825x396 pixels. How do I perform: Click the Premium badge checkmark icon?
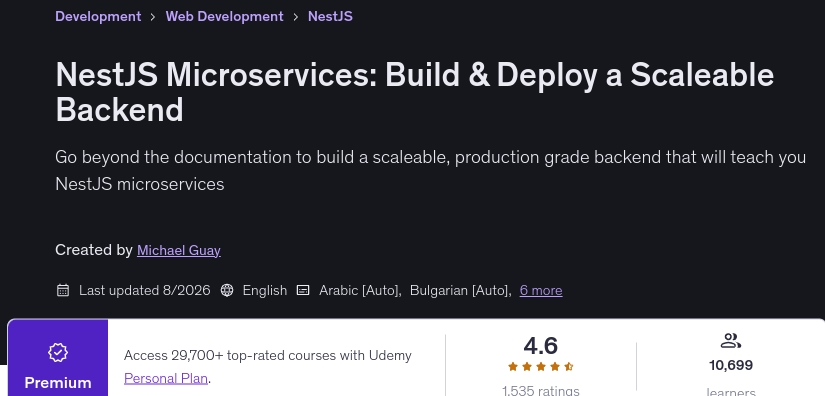click(x=58, y=352)
